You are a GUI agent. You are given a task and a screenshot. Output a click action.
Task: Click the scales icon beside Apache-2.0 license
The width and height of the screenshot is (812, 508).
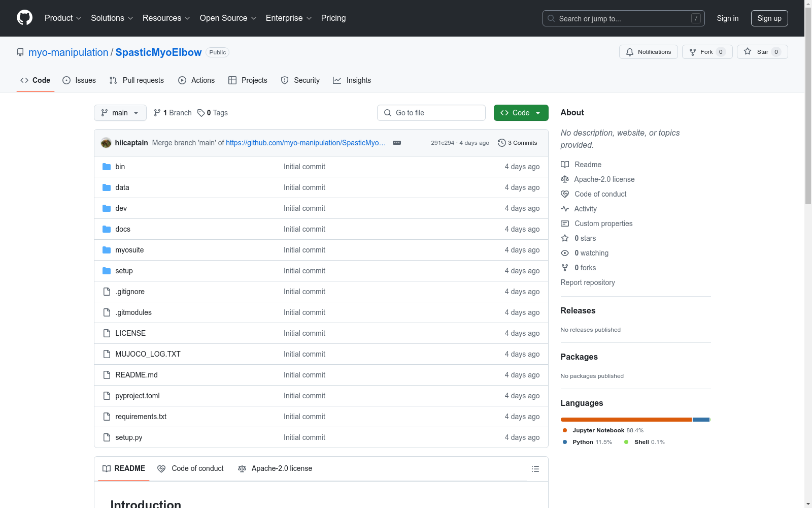pyautogui.click(x=565, y=179)
